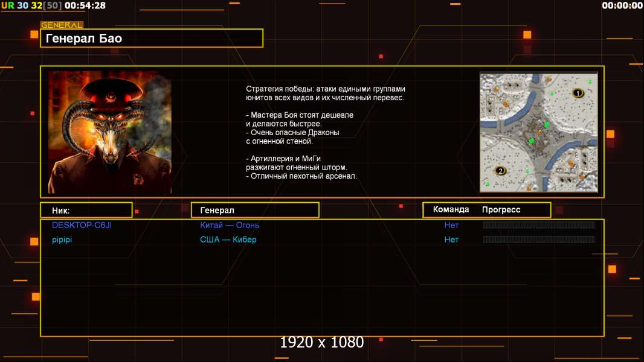
Task: Click the 'Очень опасные Драконы' line
Action: point(292,132)
